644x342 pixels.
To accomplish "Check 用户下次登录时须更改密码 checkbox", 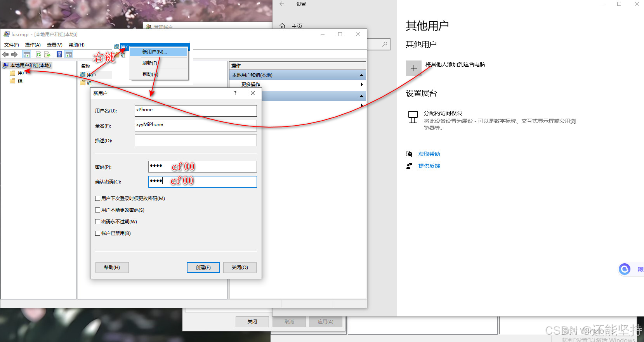I will coord(98,198).
